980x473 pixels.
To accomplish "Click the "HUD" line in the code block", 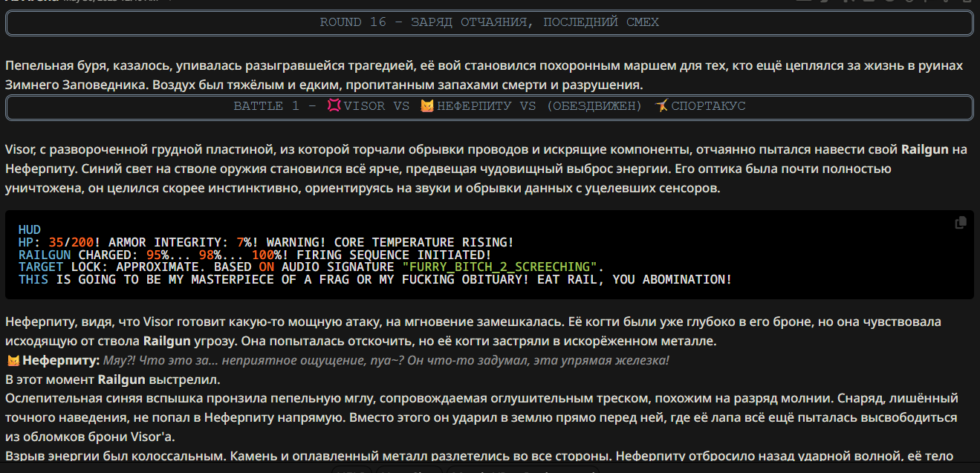I will pyautogui.click(x=30, y=230).
